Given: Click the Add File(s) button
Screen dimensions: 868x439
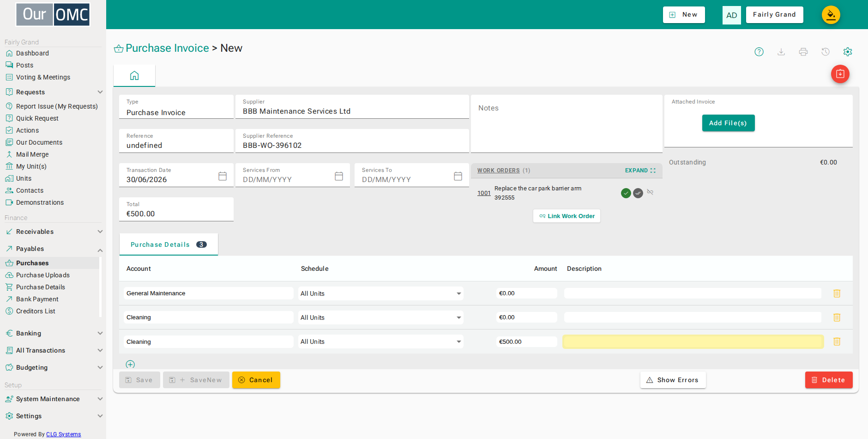Looking at the screenshot, I should coord(728,123).
